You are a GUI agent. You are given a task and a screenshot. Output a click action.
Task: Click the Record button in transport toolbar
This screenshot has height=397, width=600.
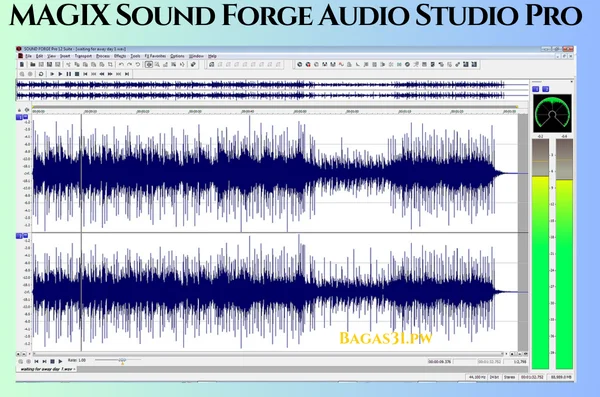(30, 74)
